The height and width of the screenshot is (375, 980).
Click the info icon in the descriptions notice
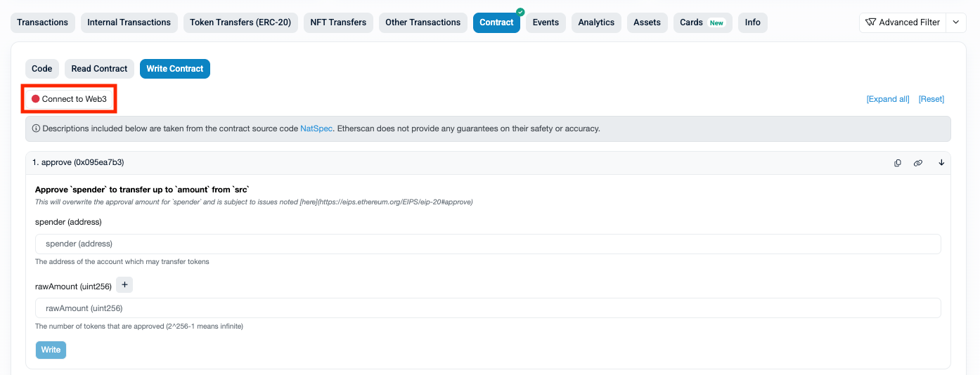(x=36, y=129)
